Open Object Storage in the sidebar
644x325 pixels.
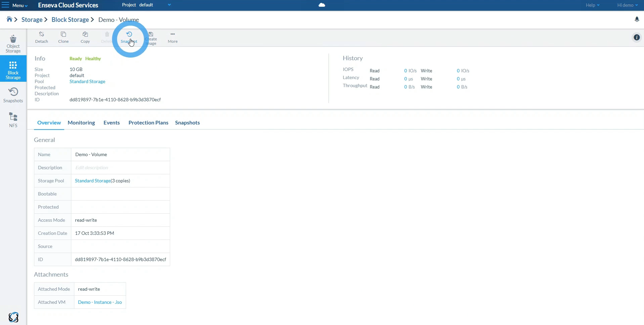[x=13, y=44]
